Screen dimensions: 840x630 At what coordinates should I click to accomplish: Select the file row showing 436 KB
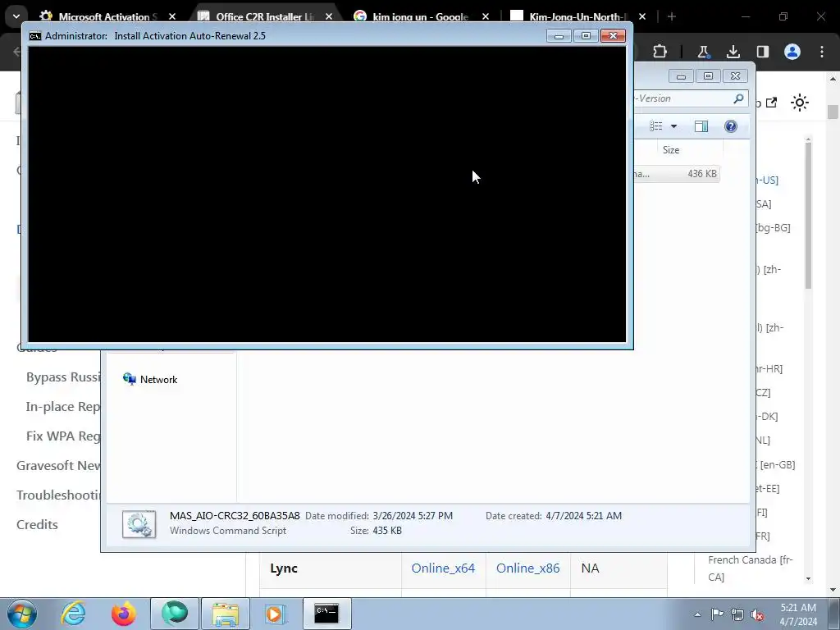tap(677, 174)
